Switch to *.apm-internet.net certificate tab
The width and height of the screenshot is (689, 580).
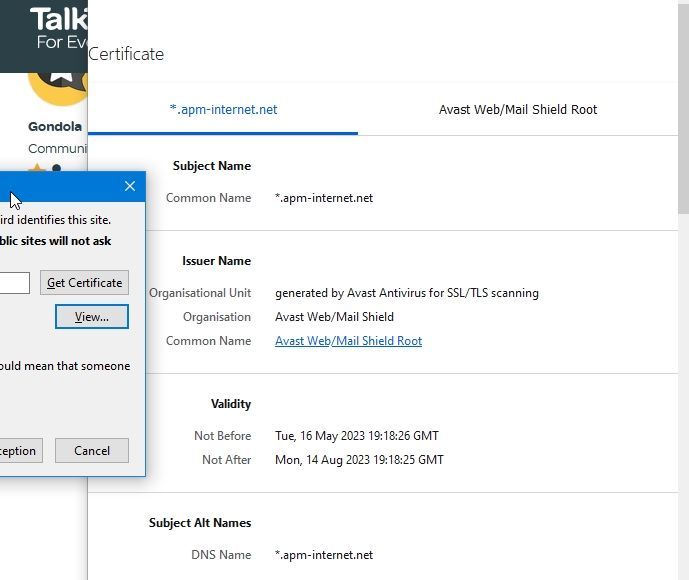[223, 109]
